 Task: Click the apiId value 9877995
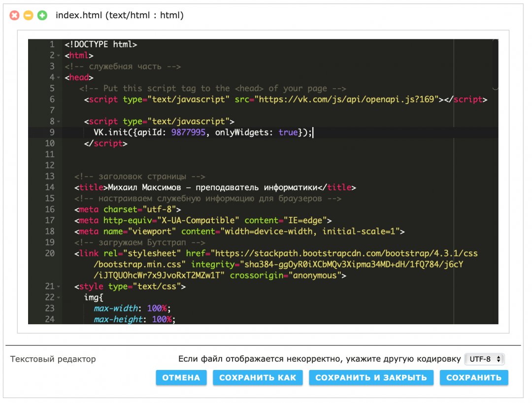(188, 133)
